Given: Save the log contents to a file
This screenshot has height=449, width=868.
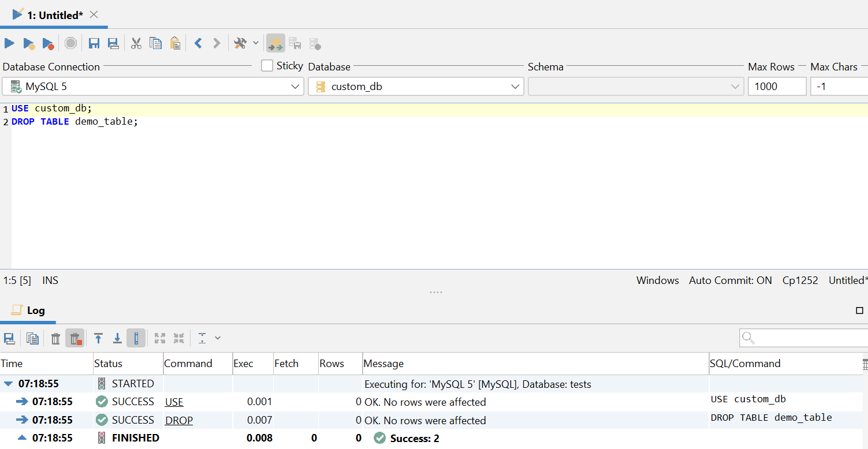Looking at the screenshot, I should pyautogui.click(x=9, y=338).
